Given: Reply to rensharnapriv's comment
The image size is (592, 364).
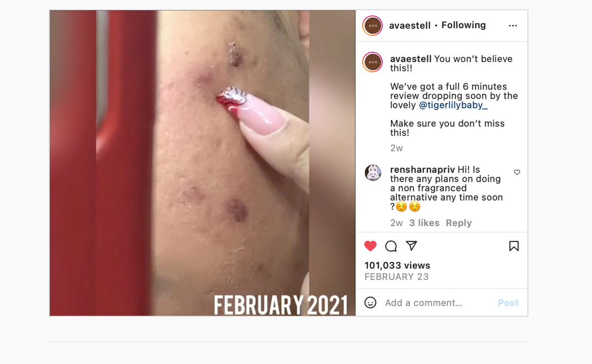Looking at the screenshot, I should tap(459, 223).
